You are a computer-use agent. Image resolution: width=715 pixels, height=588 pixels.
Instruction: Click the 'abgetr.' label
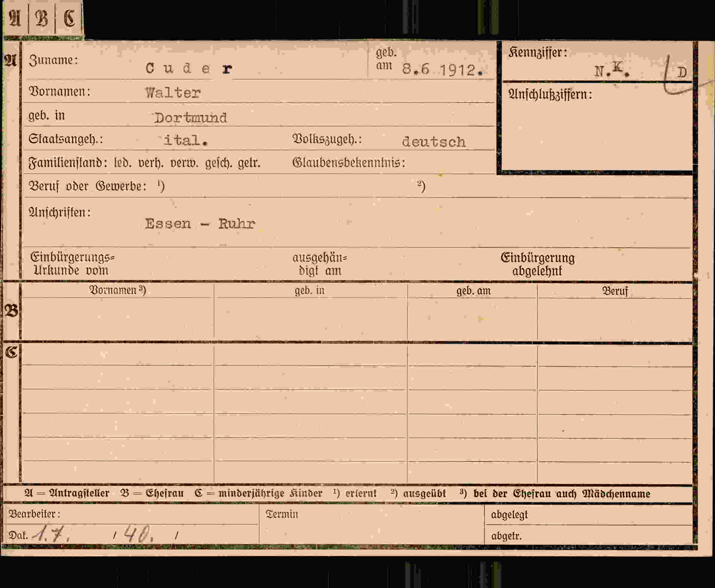pyautogui.click(x=506, y=536)
